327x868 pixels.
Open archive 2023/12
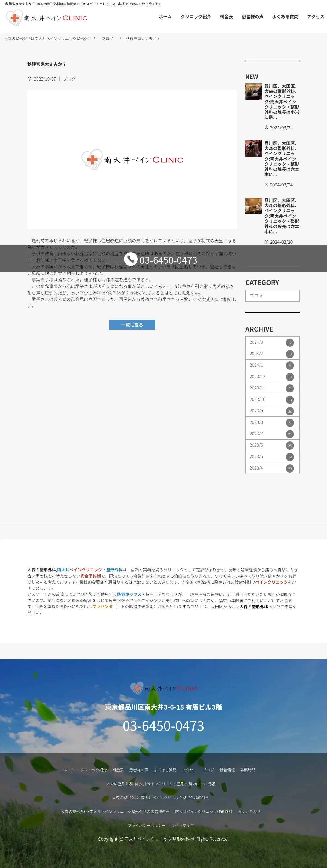[x=272, y=377]
